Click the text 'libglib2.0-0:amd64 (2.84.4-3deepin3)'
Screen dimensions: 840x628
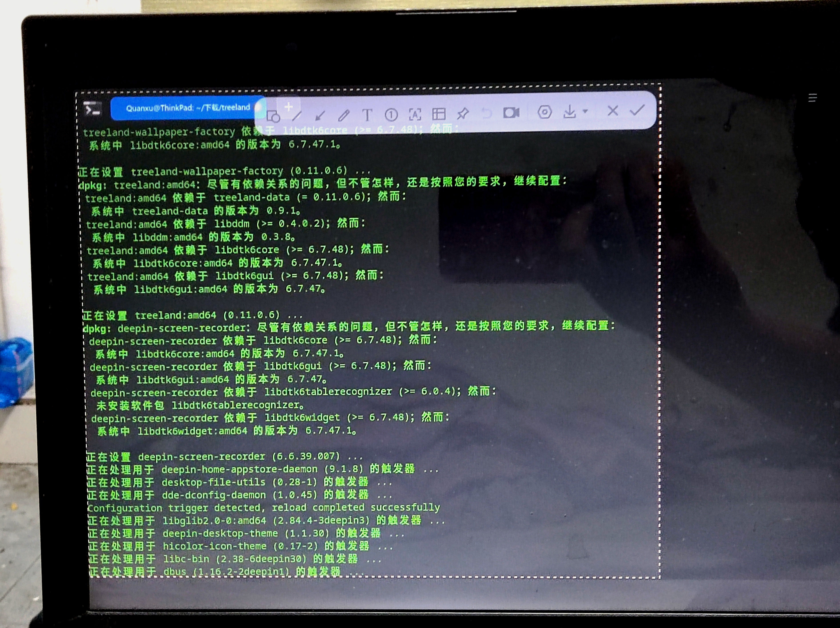pyautogui.click(x=266, y=520)
